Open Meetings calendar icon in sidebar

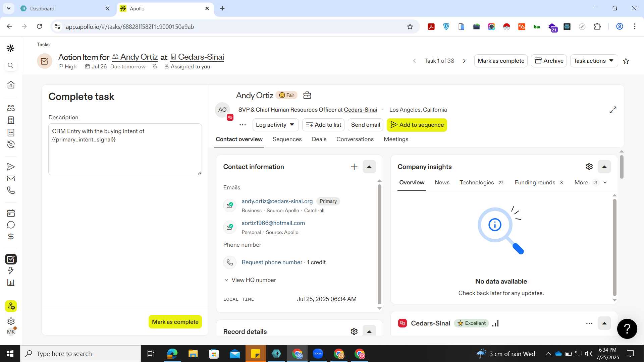(x=11, y=213)
